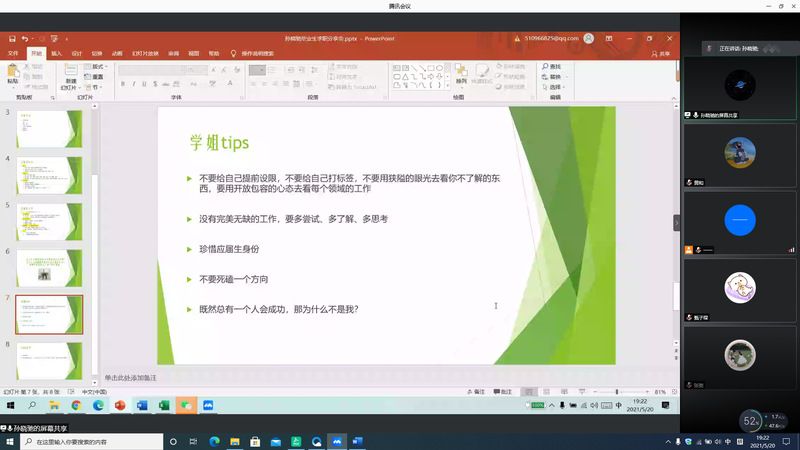This screenshot has width=800, height=450.
Task: Open the notification center on bottom taskbar
Action: click(x=786, y=441)
